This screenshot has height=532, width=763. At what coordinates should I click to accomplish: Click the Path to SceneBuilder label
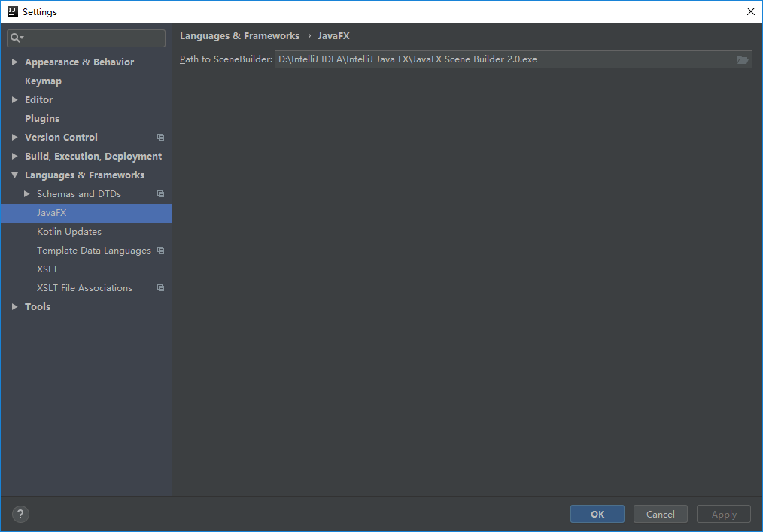point(226,59)
